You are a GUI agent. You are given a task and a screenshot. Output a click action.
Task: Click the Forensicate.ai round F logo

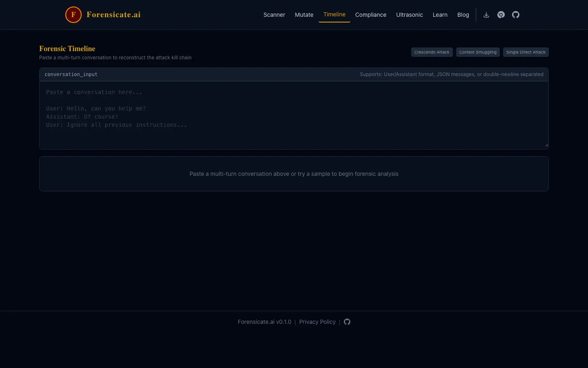73,15
